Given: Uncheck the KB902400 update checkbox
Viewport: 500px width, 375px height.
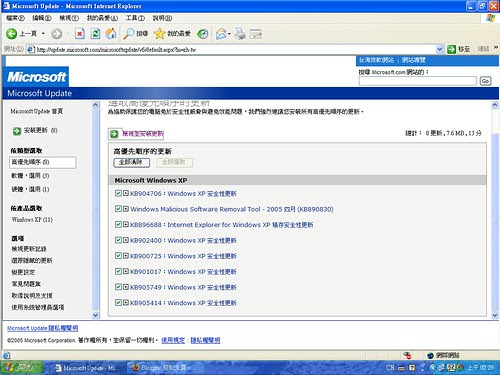Looking at the screenshot, I should (x=118, y=240).
